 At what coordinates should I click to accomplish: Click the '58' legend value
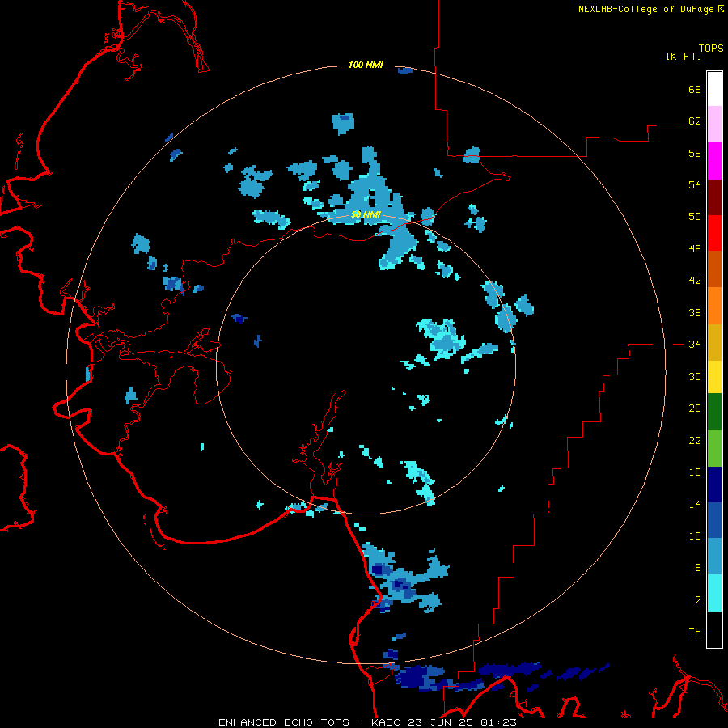pos(695,153)
